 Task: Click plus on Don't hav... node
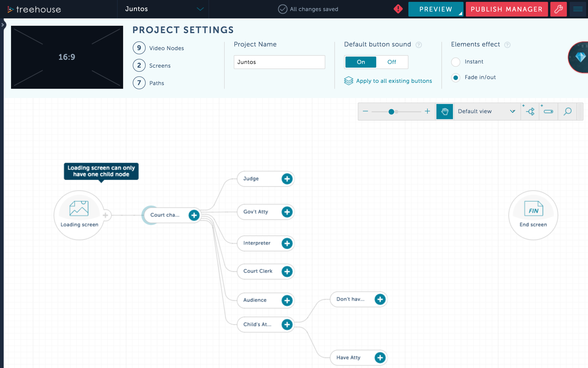click(380, 299)
